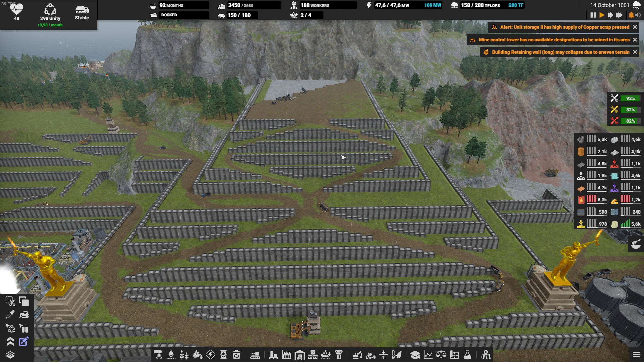The image size is (644, 362).
Task: Click the electricity 47,6 / 47,6 MW readout
Action: pos(404,5)
